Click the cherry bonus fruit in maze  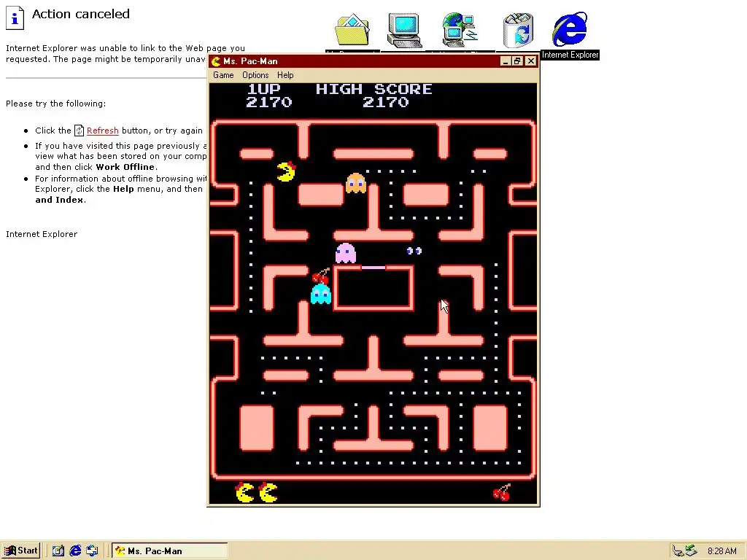point(321,276)
